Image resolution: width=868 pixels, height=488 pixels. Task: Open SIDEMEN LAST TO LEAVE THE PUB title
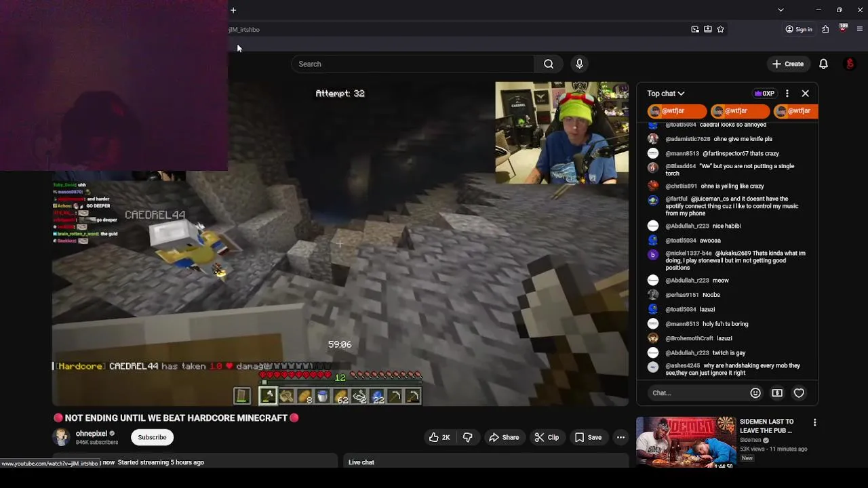(766, 426)
